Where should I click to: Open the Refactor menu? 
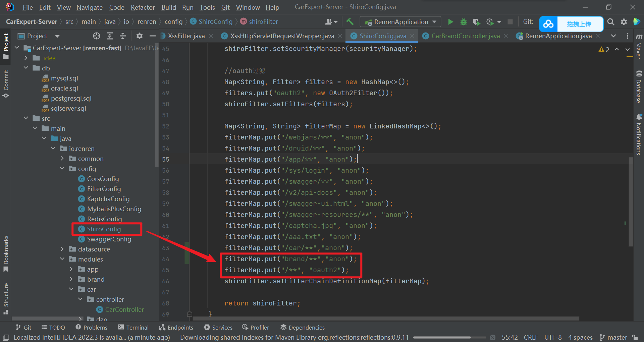[143, 7]
